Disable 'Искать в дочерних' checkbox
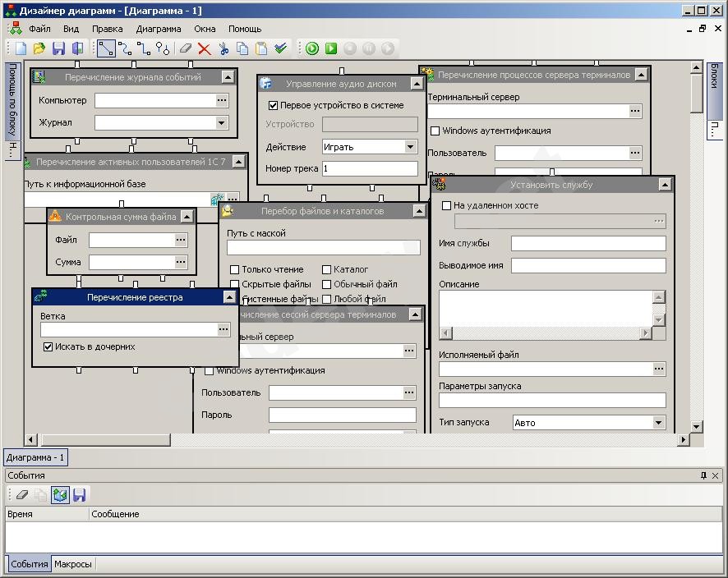This screenshot has width=728, height=578. (48, 347)
